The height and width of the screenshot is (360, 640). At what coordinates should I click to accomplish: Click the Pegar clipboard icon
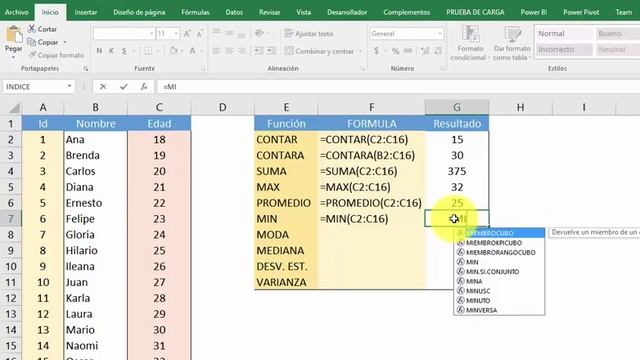[x=13, y=35]
